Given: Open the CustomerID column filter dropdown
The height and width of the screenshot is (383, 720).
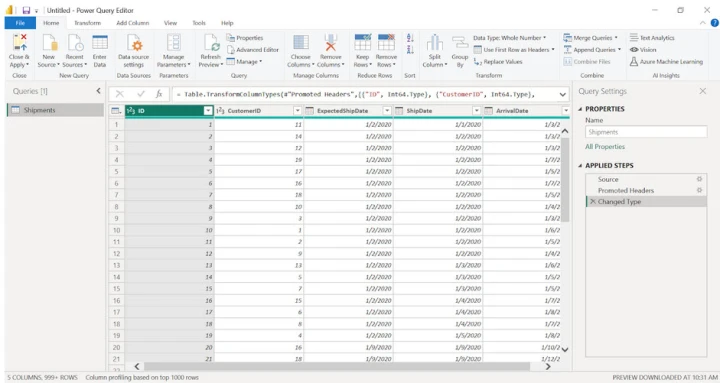Looking at the screenshot, I should [x=298, y=111].
